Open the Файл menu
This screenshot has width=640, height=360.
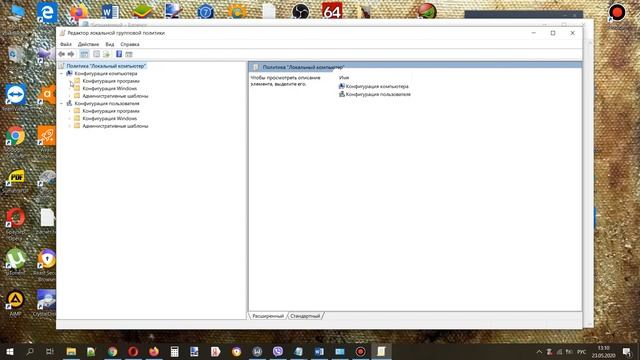coord(66,44)
